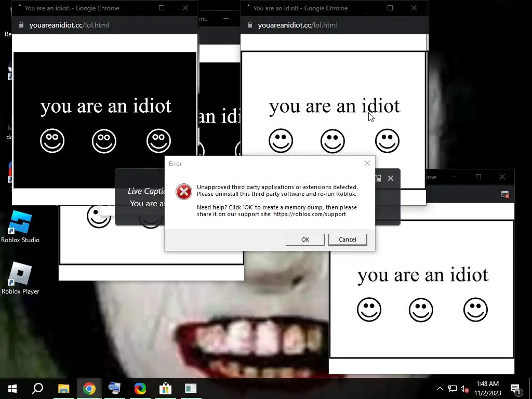Open File Explorer from the taskbar
The image size is (532, 399).
pyautogui.click(x=63, y=389)
